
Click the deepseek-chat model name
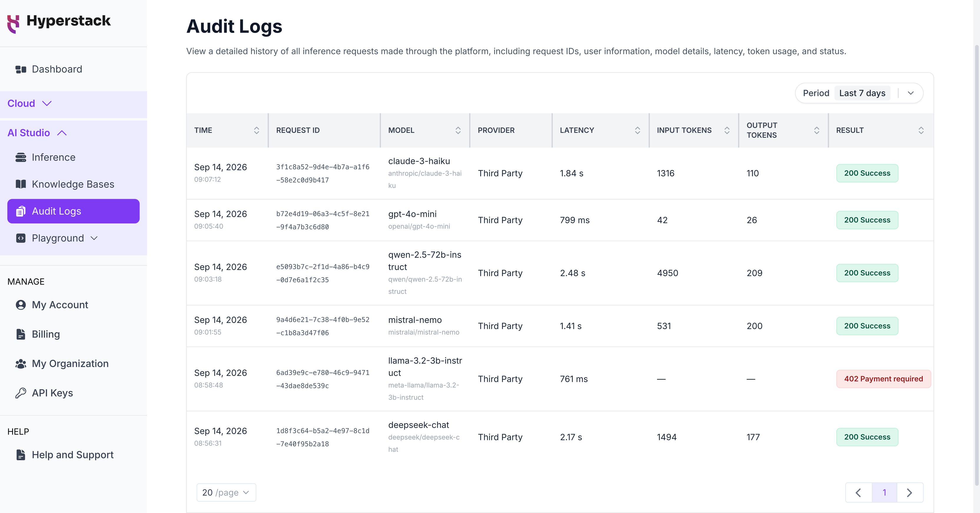(418, 425)
